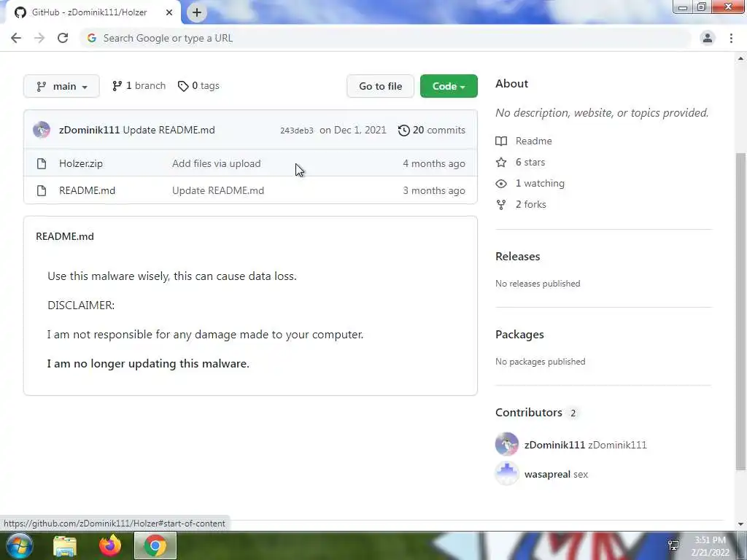
Task: Focus the Search Google or type a URL box
Action: pos(385,38)
